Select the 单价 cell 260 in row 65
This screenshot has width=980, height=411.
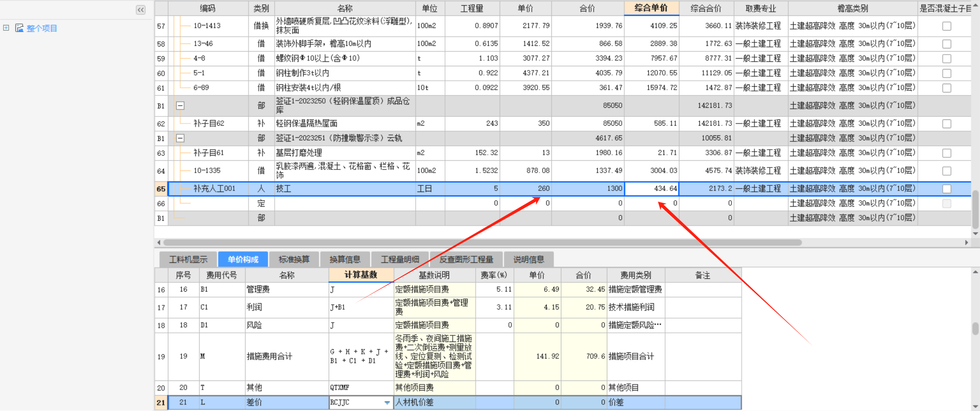pyautogui.click(x=526, y=189)
